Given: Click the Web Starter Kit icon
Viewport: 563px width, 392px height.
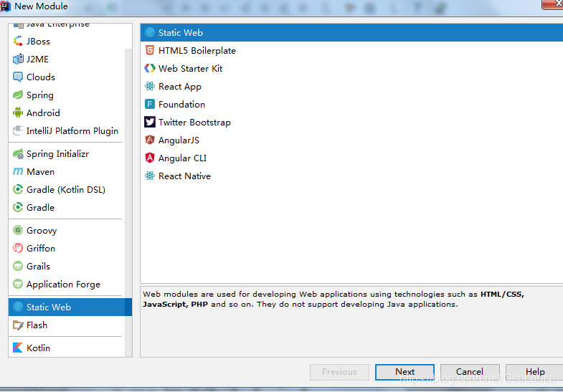Looking at the screenshot, I should point(150,68).
